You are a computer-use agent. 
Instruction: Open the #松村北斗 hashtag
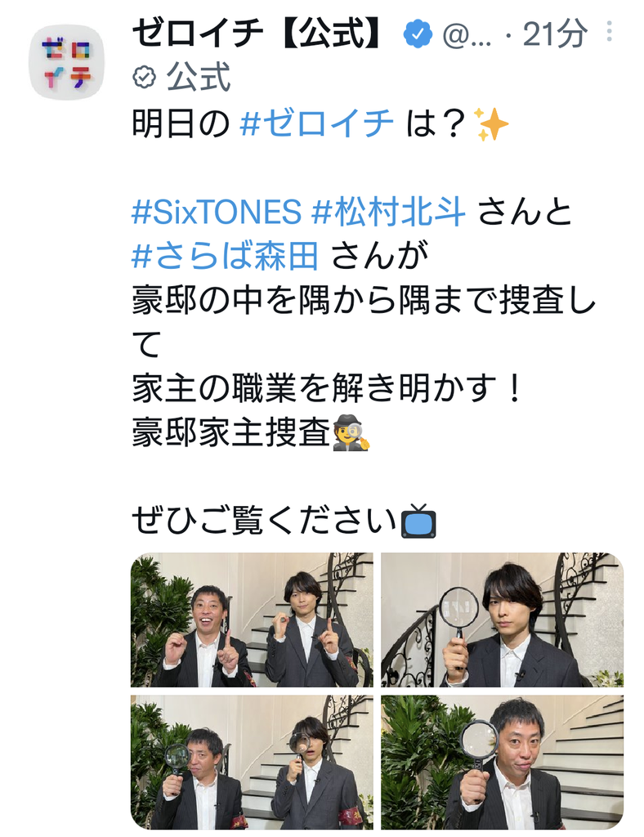pyautogui.click(x=389, y=212)
